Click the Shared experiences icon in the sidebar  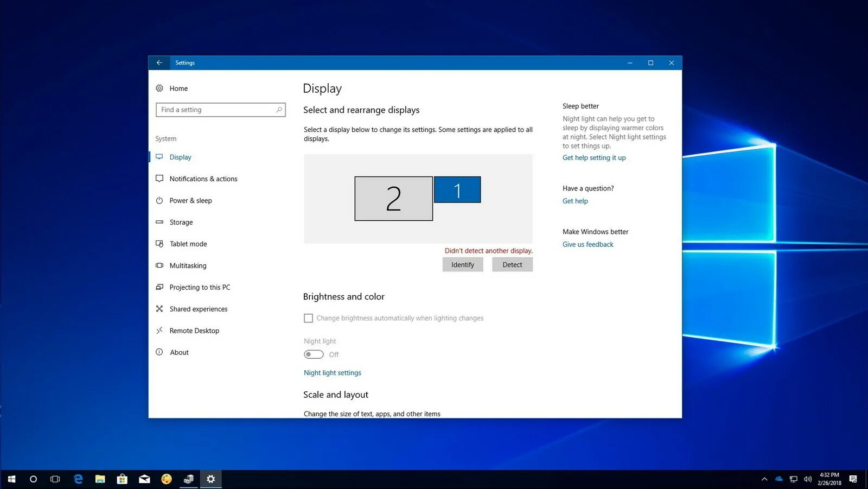(x=159, y=309)
